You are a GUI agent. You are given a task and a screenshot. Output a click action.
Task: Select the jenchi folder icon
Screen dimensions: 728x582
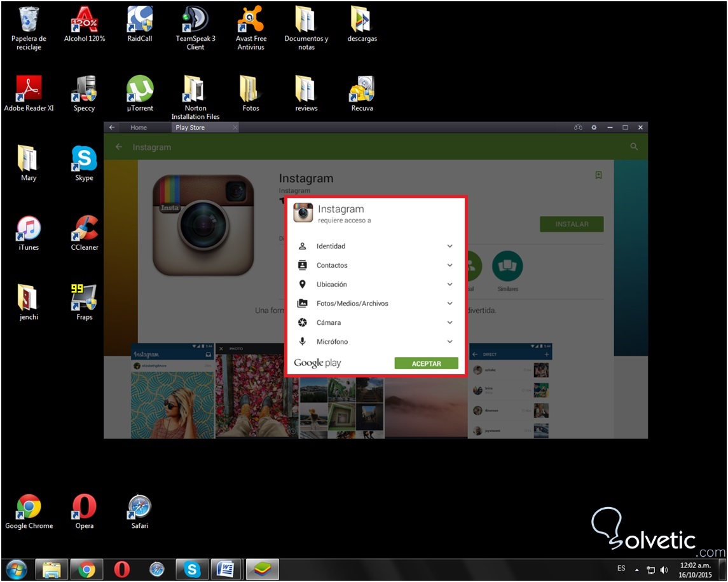(29, 302)
